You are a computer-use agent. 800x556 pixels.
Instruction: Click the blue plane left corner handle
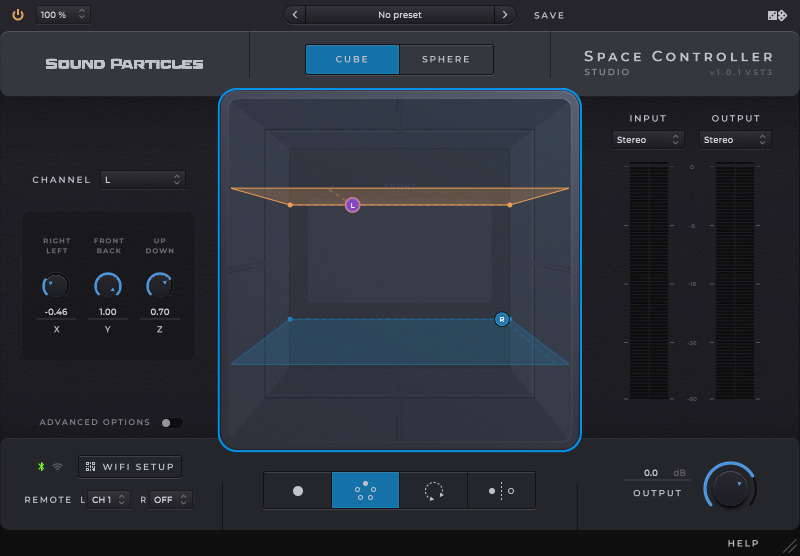(x=290, y=319)
